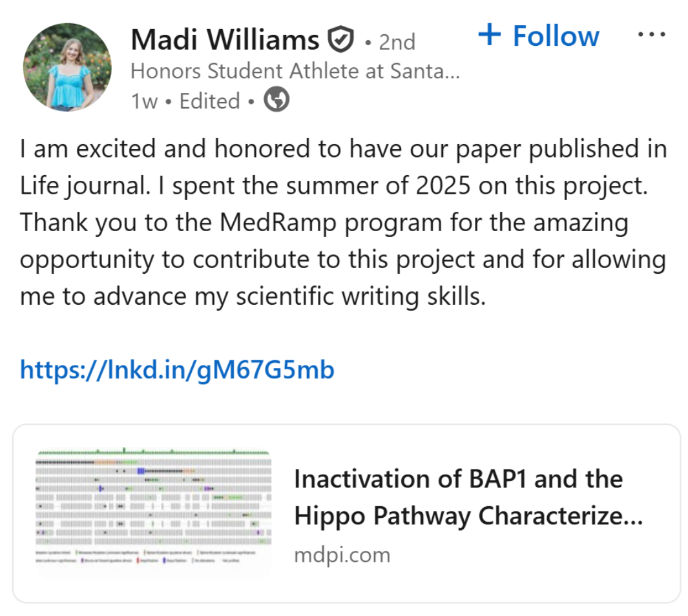
Task: Click the "1w" post timestamp
Action: (144, 101)
